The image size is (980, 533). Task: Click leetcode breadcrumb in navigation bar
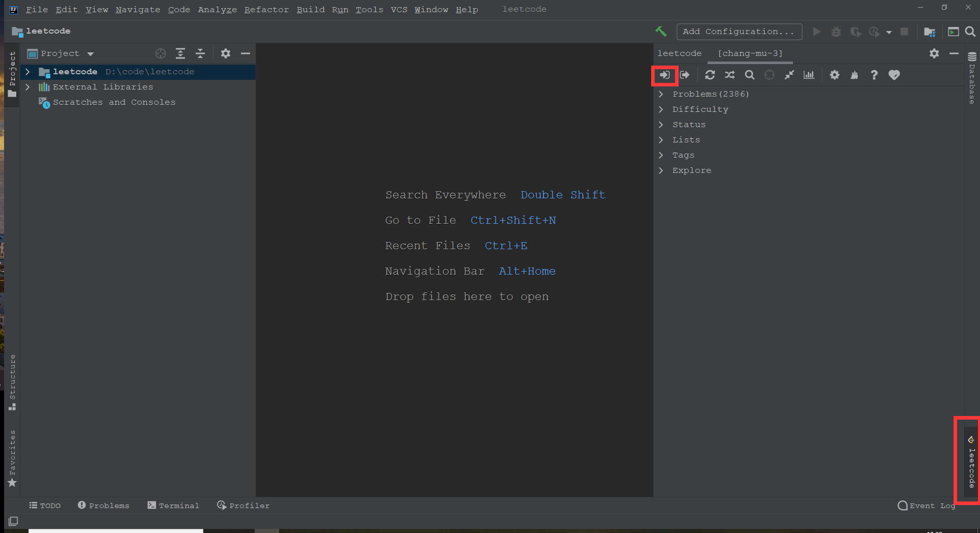(42, 32)
